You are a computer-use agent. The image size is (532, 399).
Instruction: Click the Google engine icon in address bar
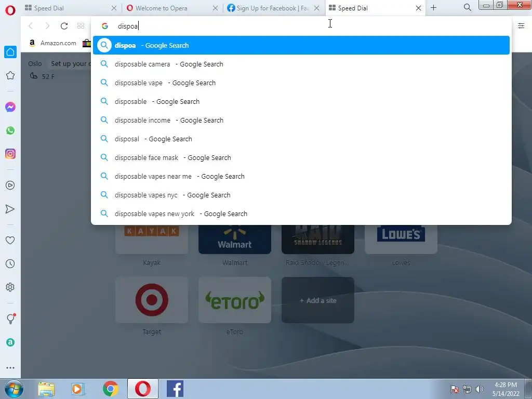coord(105,26)
